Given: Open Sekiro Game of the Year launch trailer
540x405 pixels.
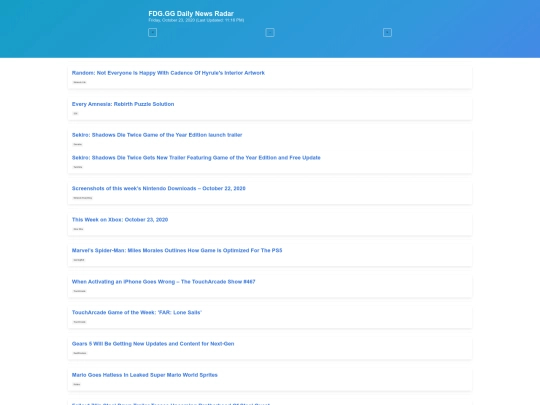Looking at the screenshot, I should tap(157, 135).
